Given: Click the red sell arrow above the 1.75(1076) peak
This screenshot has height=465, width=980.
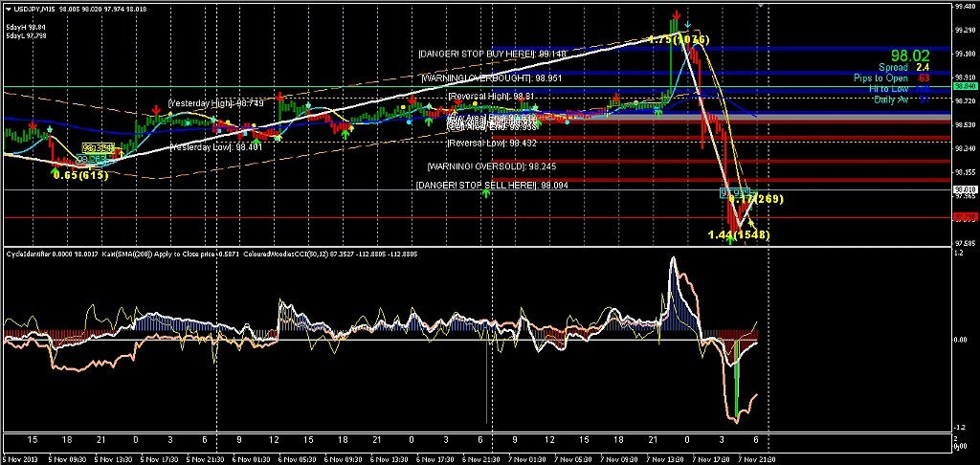Looking at the screenshot, I should click(677, 15).
